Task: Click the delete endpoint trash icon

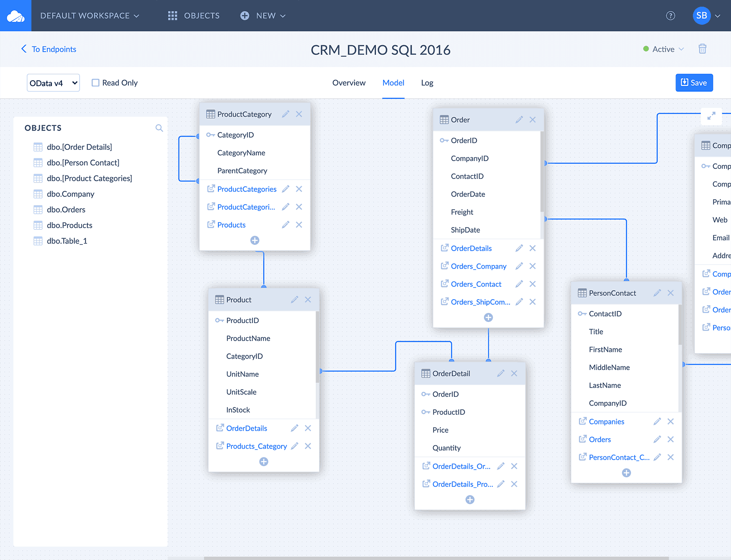Action: coord(702,49)
